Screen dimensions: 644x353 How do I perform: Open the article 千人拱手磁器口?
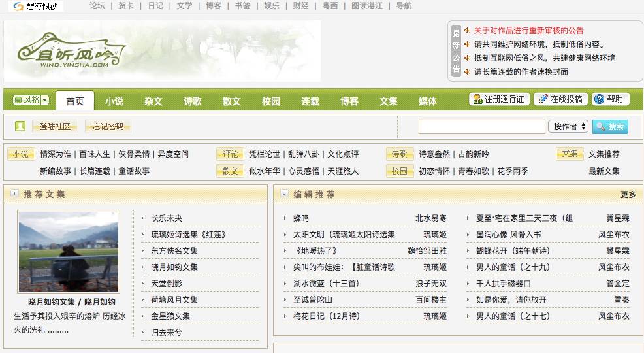coord(503,284)
